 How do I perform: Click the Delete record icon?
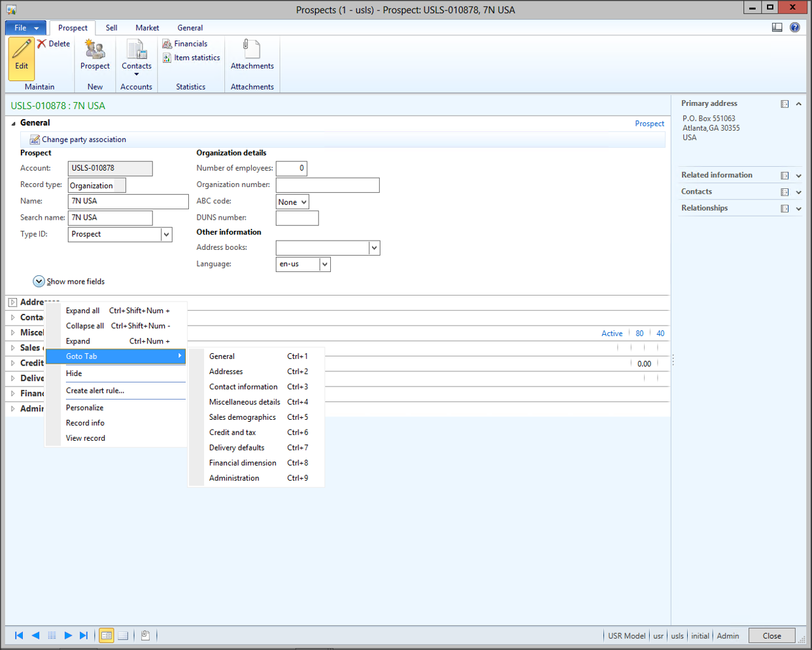pos(42,44)
